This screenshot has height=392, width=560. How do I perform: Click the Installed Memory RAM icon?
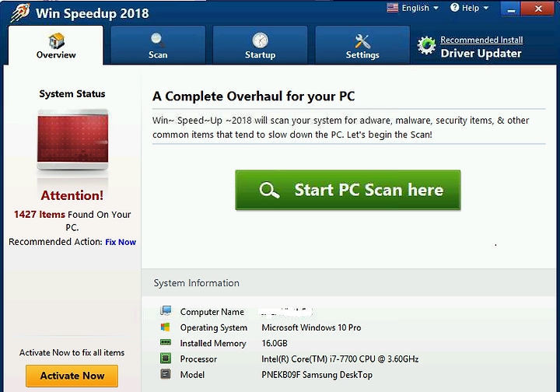coord(166,342)
